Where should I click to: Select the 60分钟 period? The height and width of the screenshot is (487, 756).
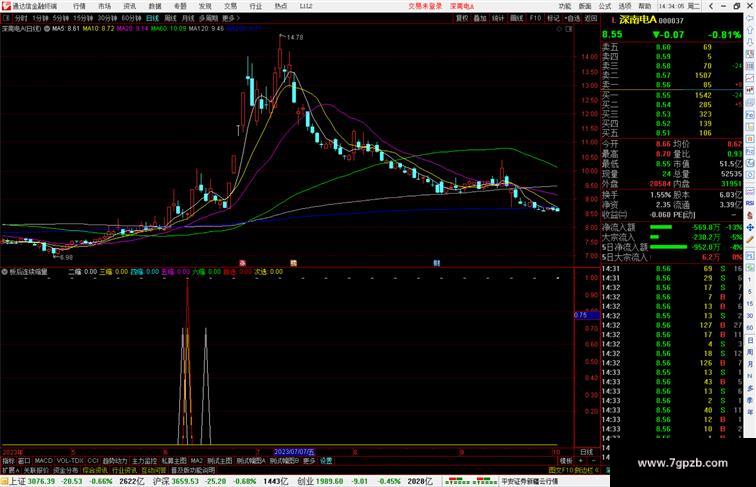click(131, 18)
